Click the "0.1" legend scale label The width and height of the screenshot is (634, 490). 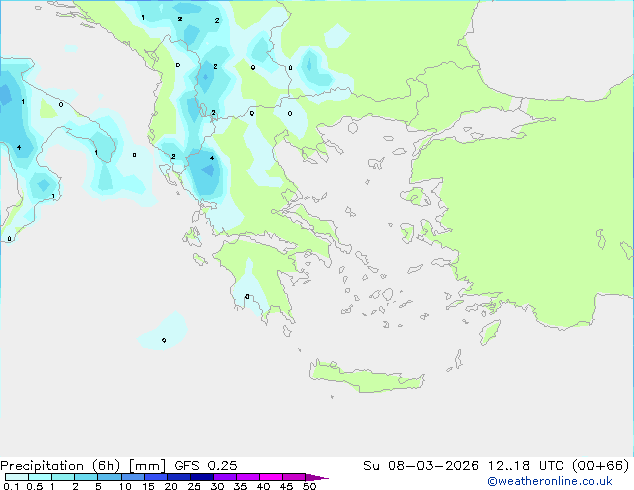11,486
